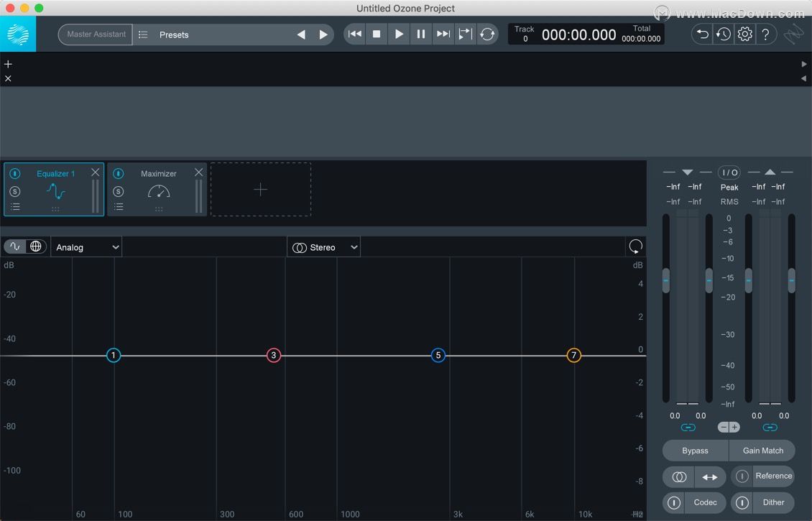Toggle Equalizer 1 module power button
The image size is (812, 521).
(x=15, y=174)
